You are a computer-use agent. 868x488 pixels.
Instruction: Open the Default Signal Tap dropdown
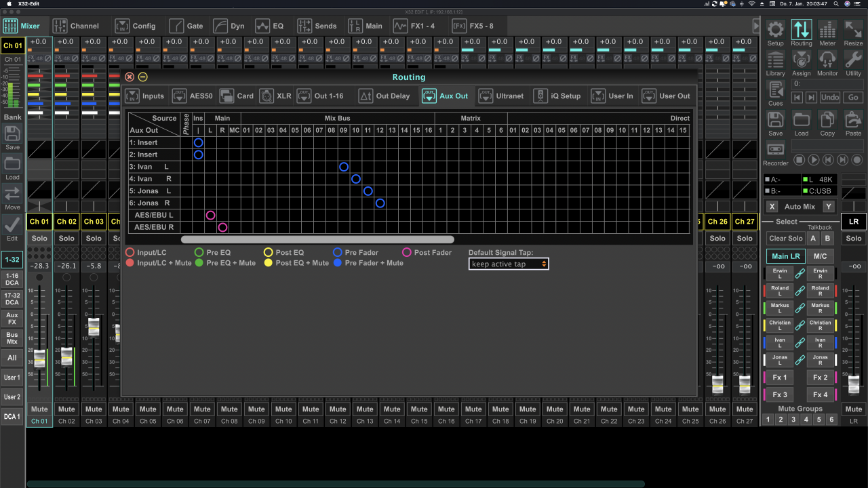509,264
